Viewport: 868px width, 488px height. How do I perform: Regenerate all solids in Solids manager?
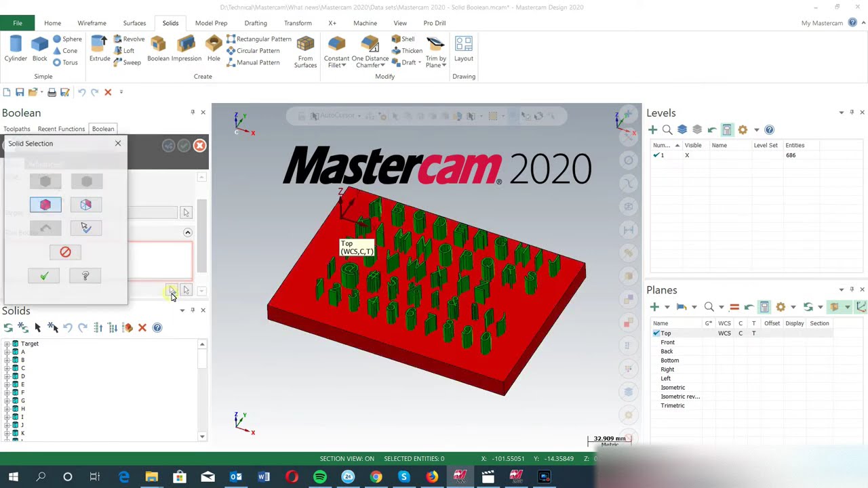tap(8, 328)
